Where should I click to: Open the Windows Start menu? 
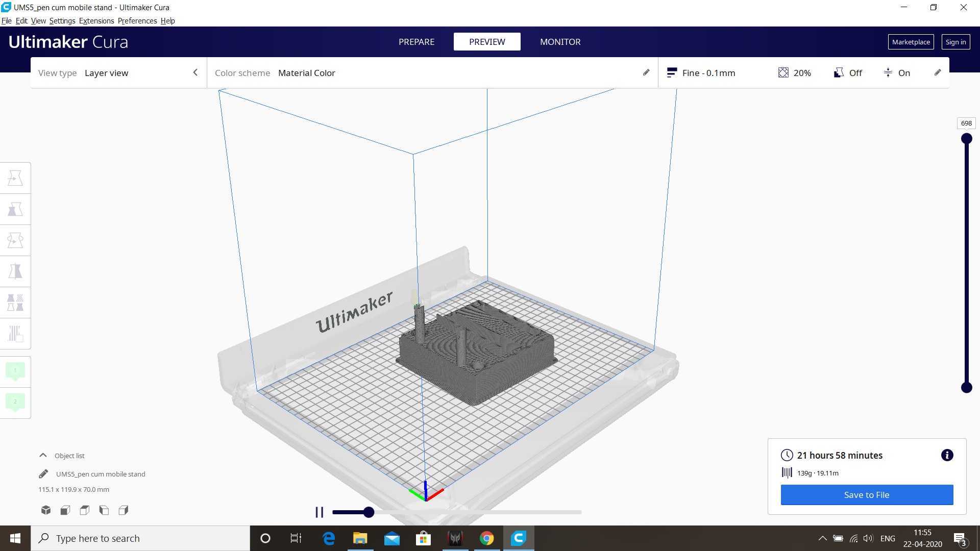15,538
